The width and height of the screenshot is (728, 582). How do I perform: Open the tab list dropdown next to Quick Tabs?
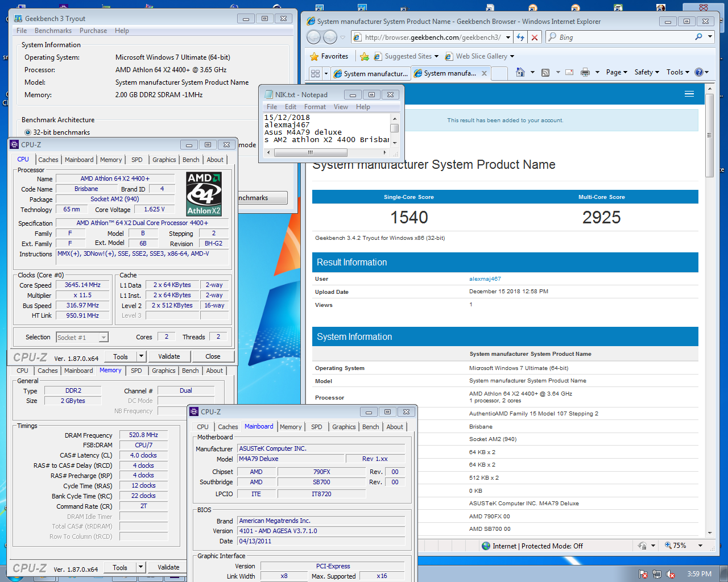(x=326, y=73)
